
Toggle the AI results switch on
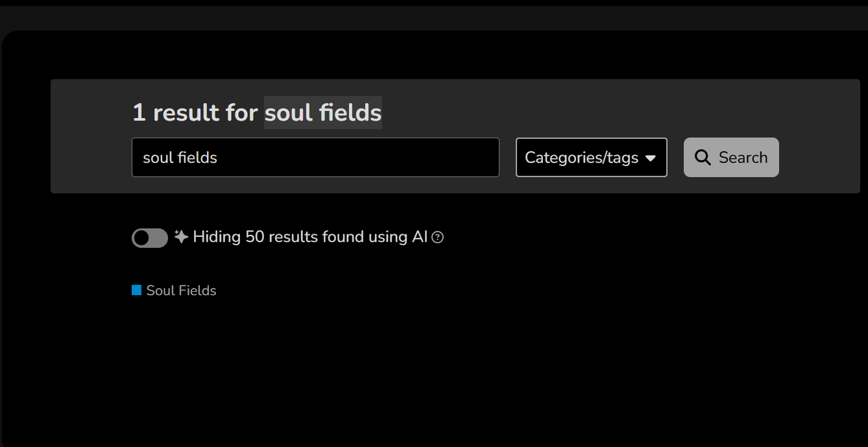point(150,238)
